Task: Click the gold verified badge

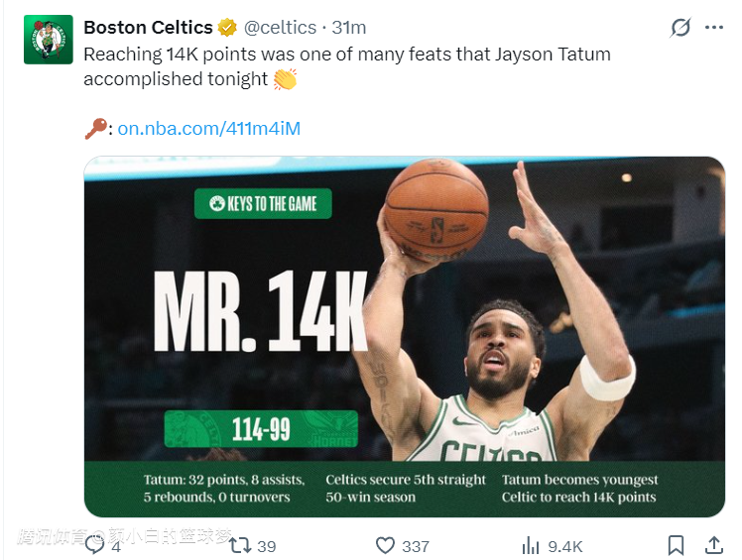Action: pyautogui.click(x=227, y=28)
